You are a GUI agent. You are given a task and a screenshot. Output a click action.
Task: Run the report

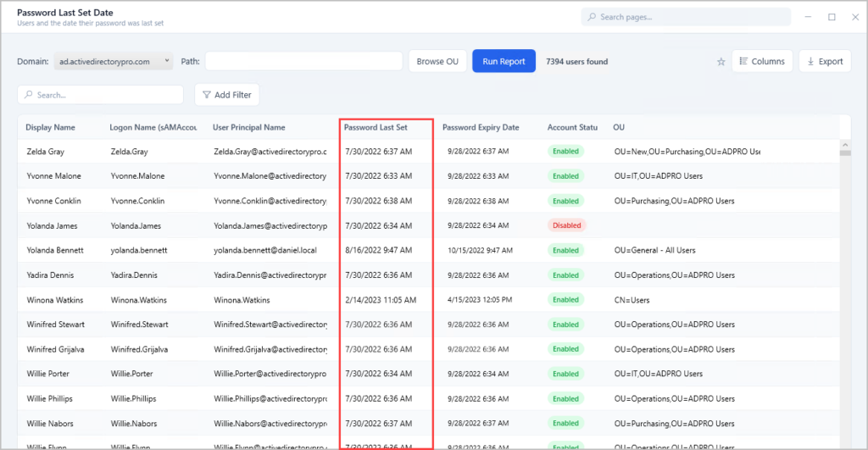point(504,61)
